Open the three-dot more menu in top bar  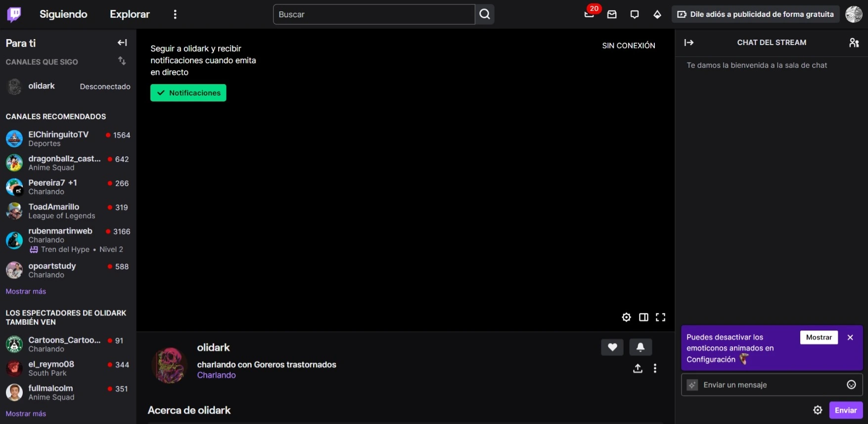pyautogui.click(x=175, y=14)
